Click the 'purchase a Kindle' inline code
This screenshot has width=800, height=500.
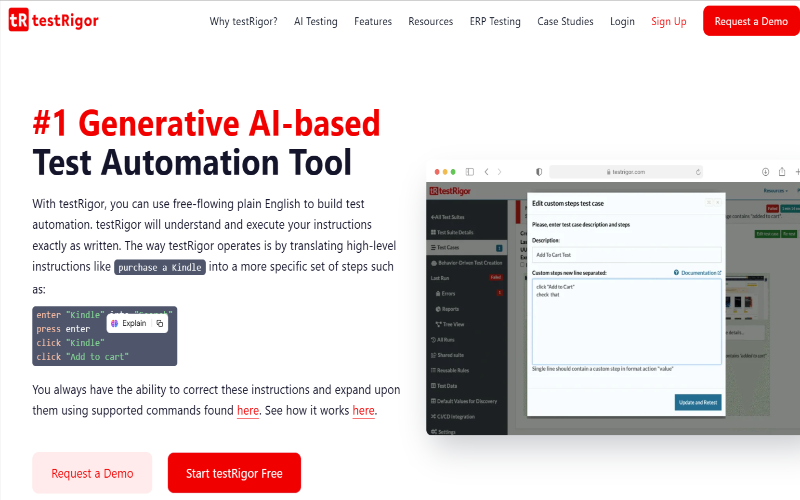tap(160, 267)
